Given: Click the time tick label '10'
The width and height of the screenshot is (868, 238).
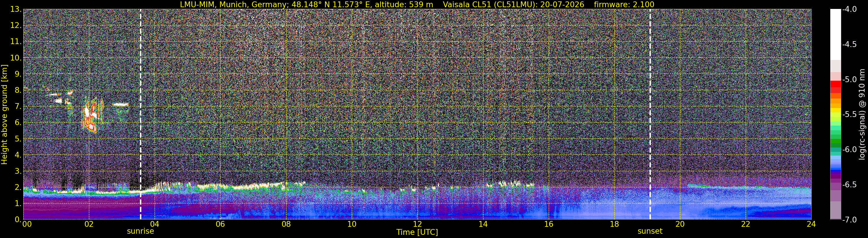Looking at the screenshot, I should point(352,224).
